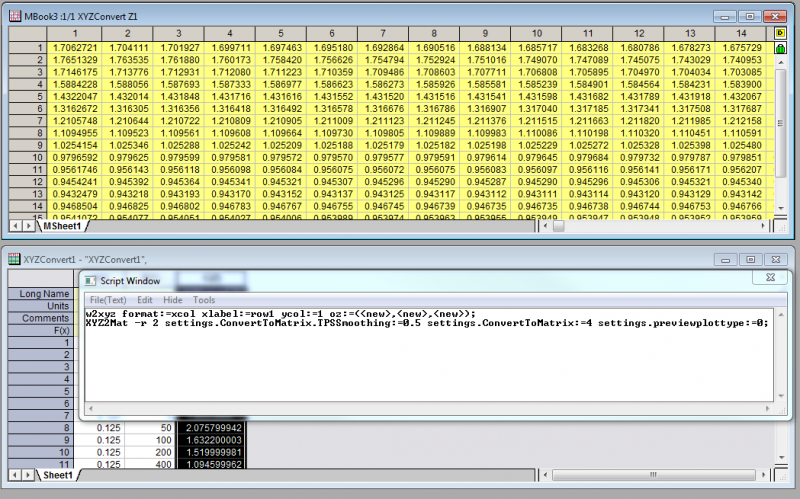The image size is (800, 499).
Task: Click matrix cell 1.7062721 in row 1
Action: (x=74, y=47)
